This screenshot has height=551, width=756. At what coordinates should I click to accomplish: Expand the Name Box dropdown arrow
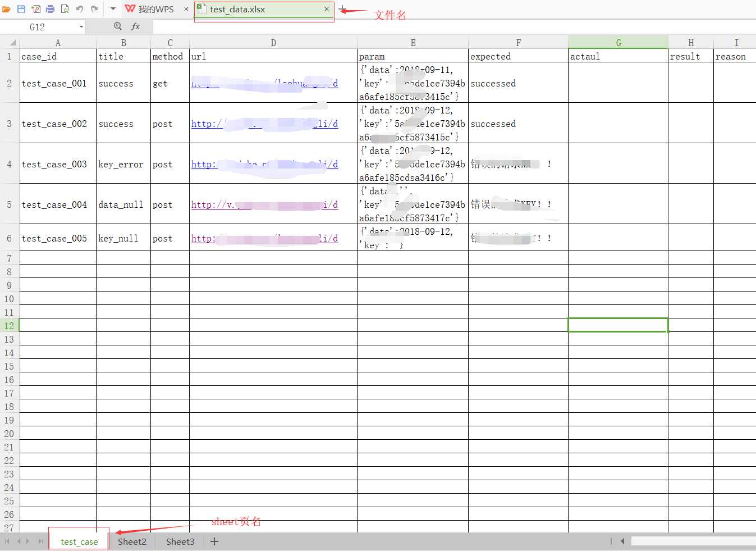81,27
